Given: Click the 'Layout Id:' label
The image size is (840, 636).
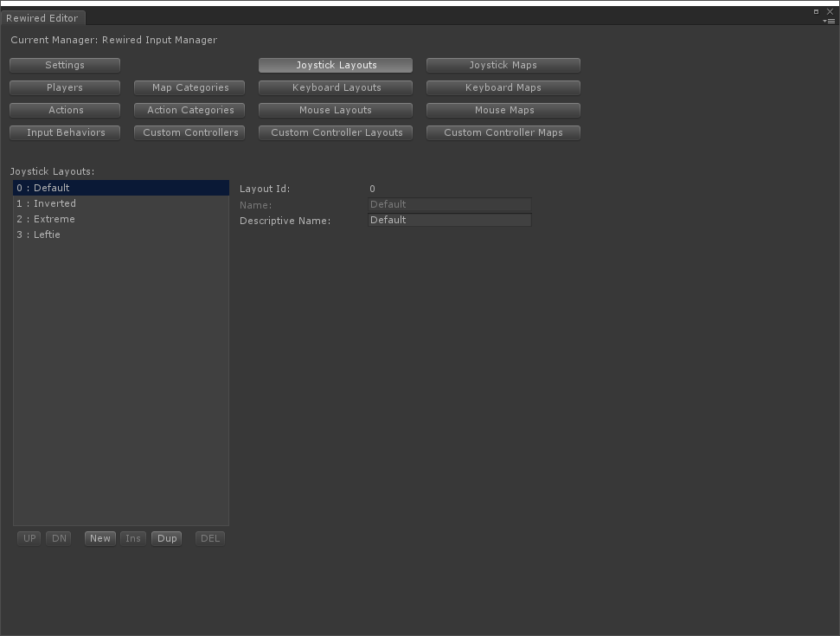Looking at the screenshot, I should point(265,189).
